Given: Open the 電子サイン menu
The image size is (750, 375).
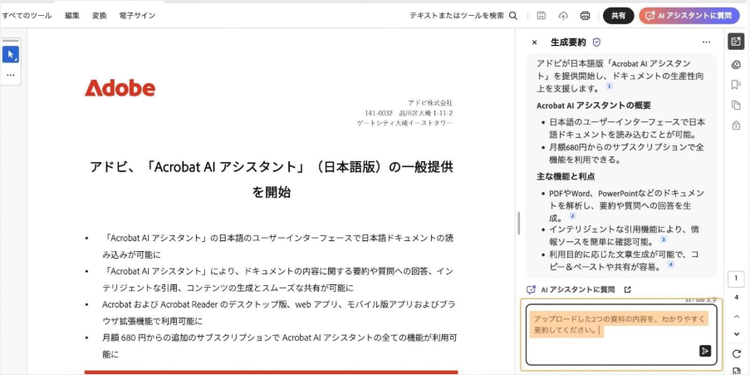Looking at the screenshot, I should [137, 16].
